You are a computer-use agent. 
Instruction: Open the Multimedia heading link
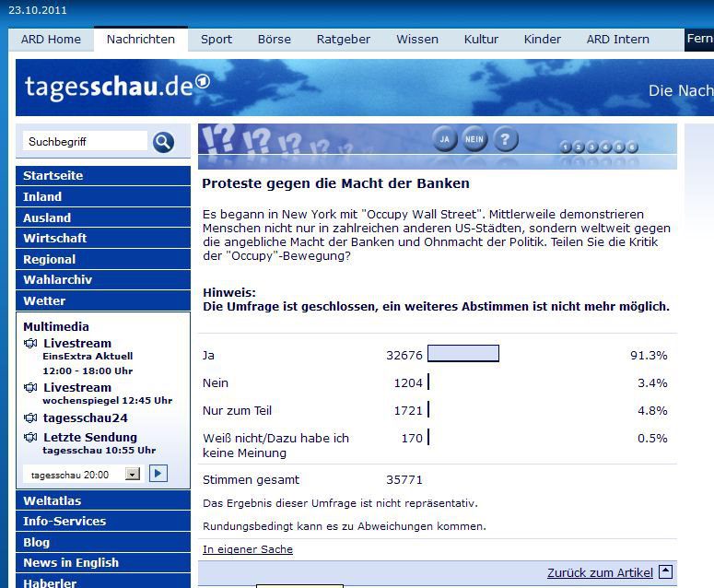pyautogui.click(x=56, y=326)
